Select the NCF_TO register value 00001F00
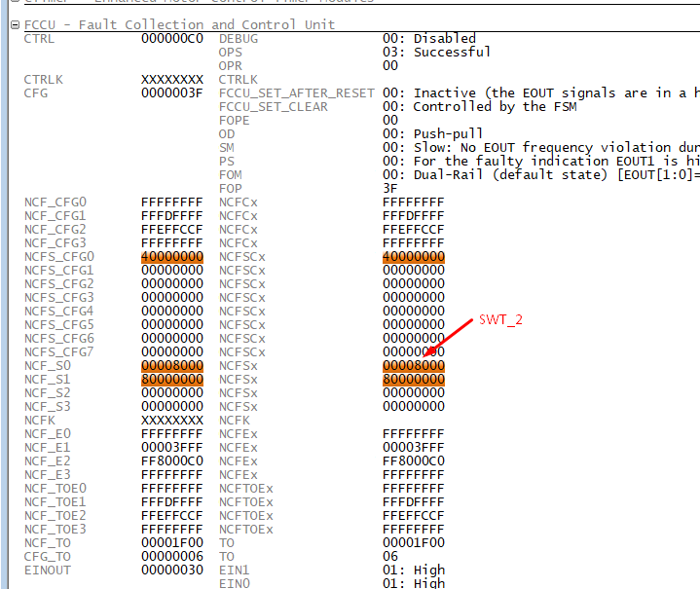 (172, 542)
